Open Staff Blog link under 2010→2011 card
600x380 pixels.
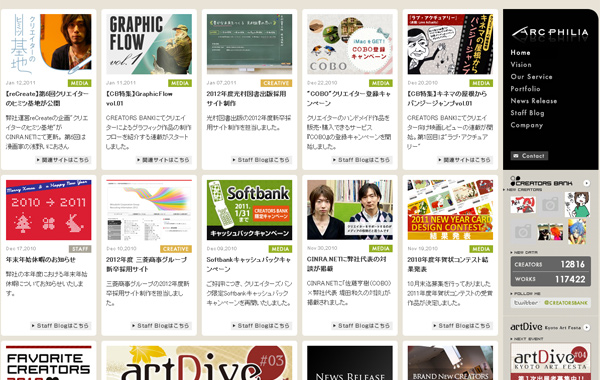[60, 326]
